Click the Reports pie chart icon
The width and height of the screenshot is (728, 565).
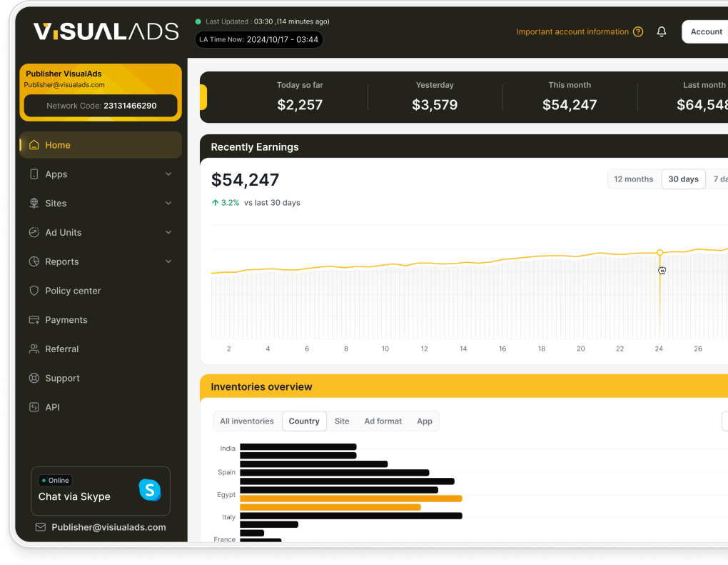click(34, 261)
